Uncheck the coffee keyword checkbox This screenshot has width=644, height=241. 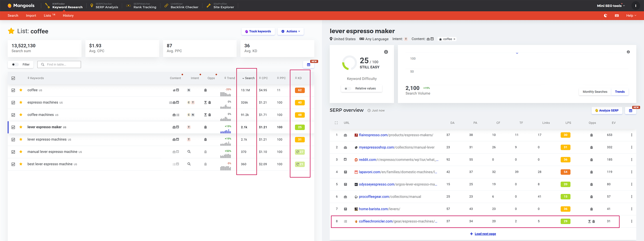click(13, 90)
